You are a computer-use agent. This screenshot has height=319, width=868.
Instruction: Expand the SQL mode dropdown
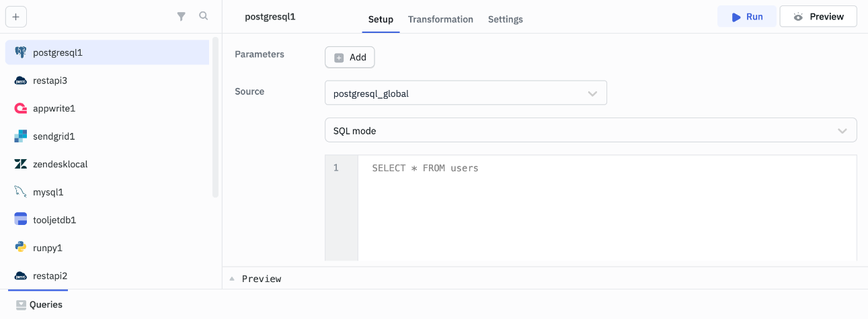590,131
